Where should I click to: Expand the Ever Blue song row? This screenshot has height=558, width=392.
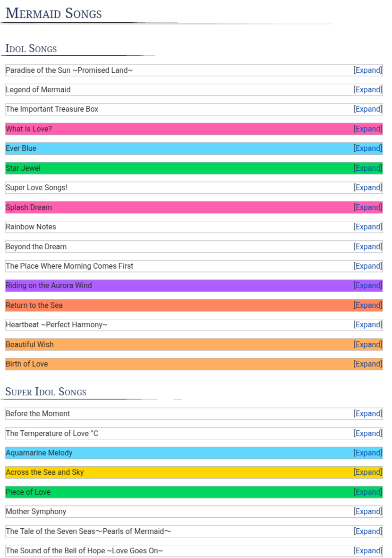(368, 148)
